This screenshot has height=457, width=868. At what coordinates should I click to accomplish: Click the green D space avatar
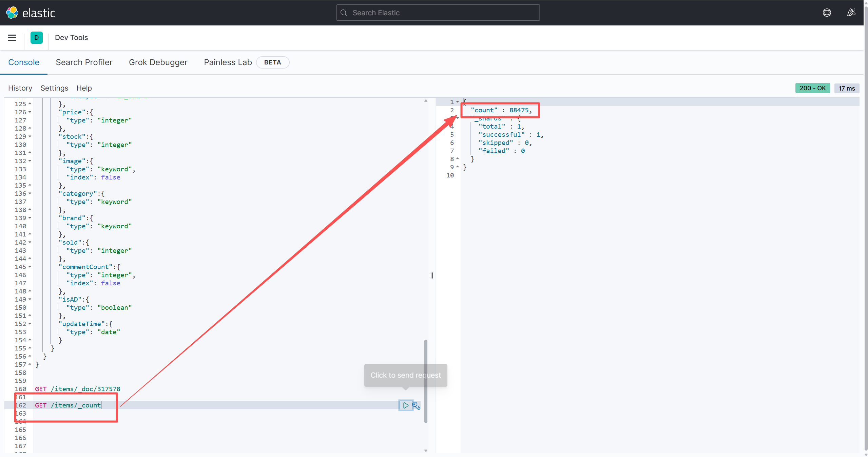coord(37,38)
